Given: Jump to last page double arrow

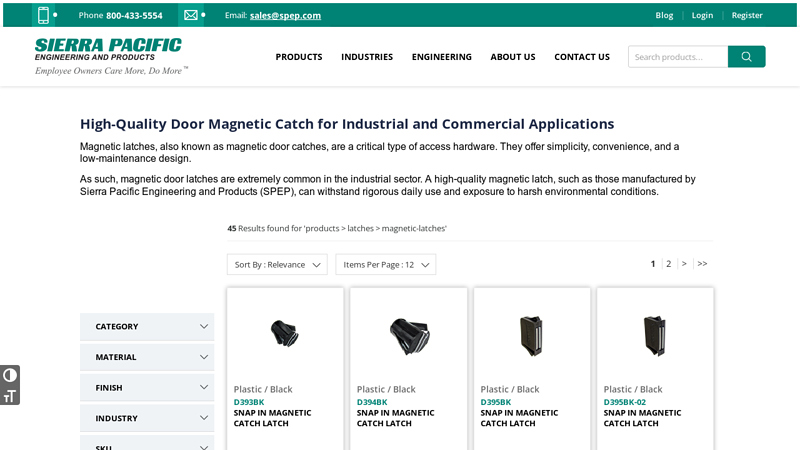Looking at the screenshot, I should pyautogui.click(x=702, y=264).
